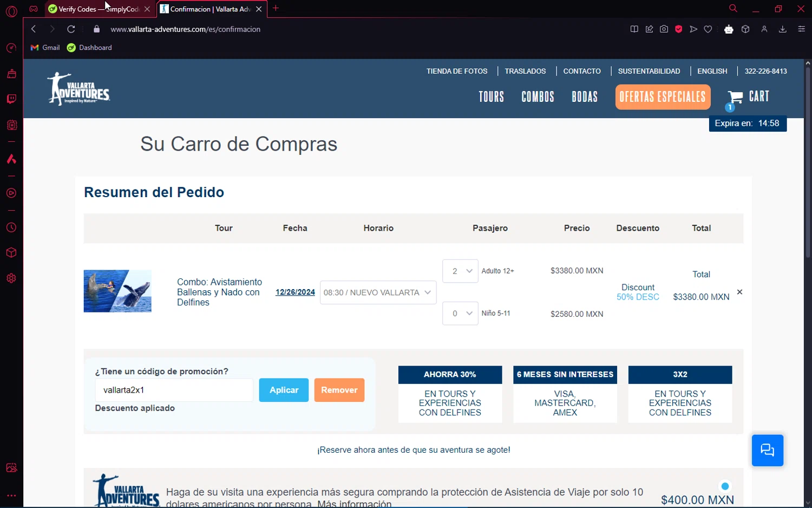
Task: Click the TIENDA DE FOTOS link
Action: [x=457, y=71]
